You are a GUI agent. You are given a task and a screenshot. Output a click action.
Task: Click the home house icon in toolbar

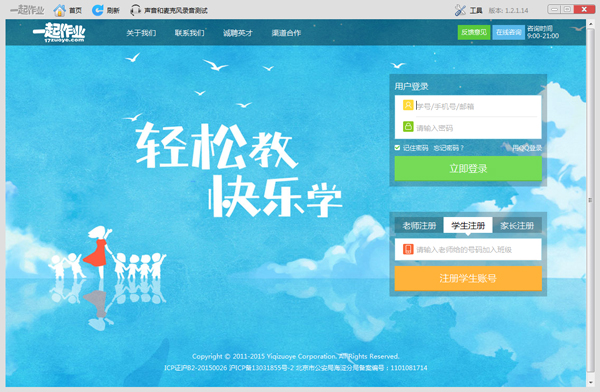pyautogui.click(x=59, y=10)
